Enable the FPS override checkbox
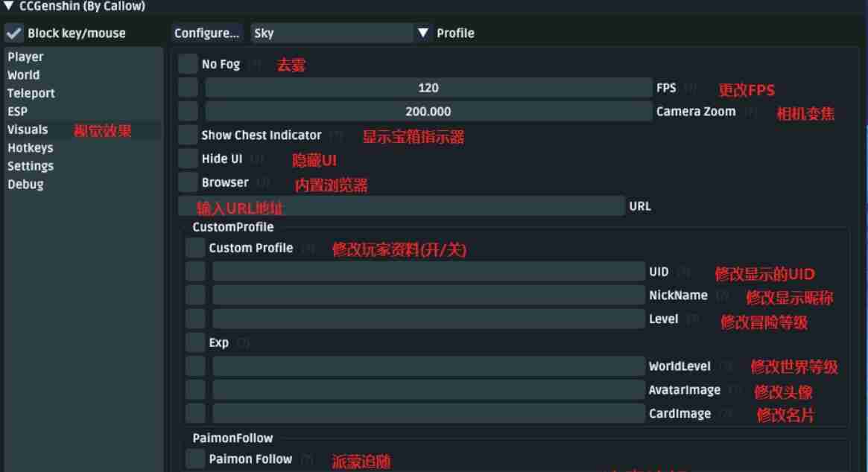Screen dimensions: 868x472 (x=188, y=88)
